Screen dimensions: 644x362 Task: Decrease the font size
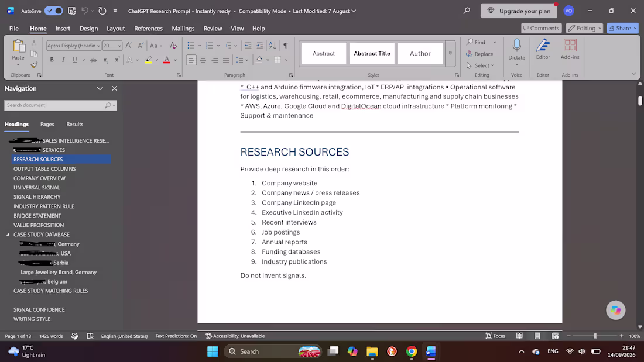(141, 46)
